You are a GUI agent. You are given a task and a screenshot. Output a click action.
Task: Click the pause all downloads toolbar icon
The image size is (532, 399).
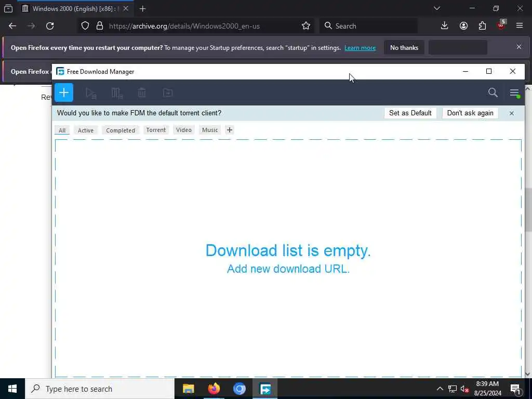click(117, 92)
